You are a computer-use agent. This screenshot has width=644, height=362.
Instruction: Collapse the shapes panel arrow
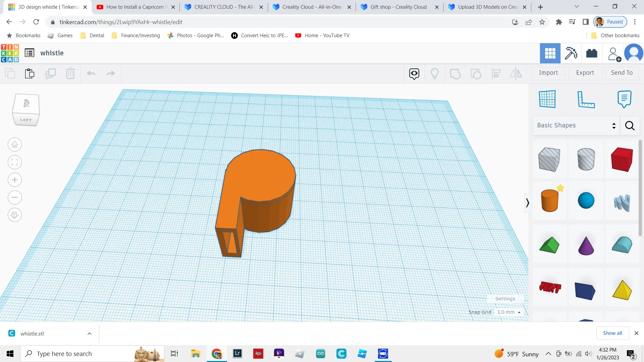[527, 203]
